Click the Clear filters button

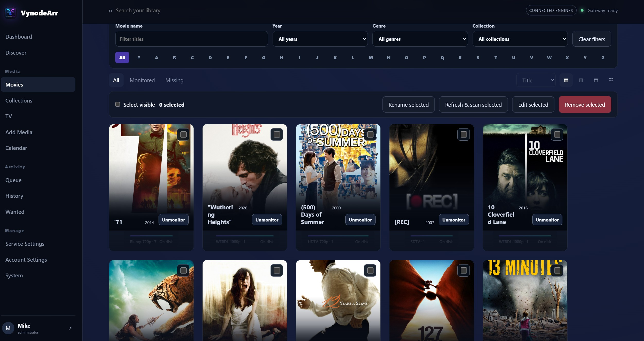coord(592,39)
